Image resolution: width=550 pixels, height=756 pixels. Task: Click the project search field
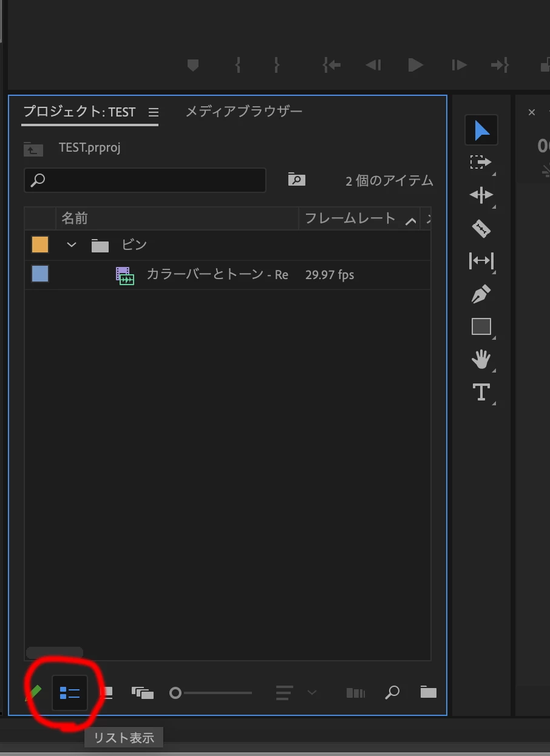click(145, 180)
